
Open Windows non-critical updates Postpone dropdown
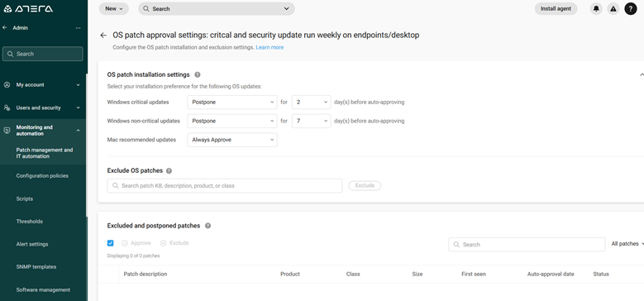point(232,121)
